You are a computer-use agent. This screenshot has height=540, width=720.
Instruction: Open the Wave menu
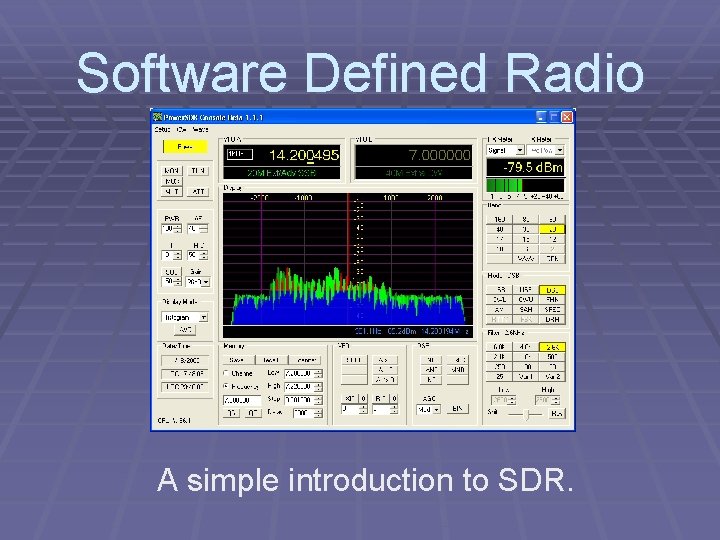click(200, 130)
